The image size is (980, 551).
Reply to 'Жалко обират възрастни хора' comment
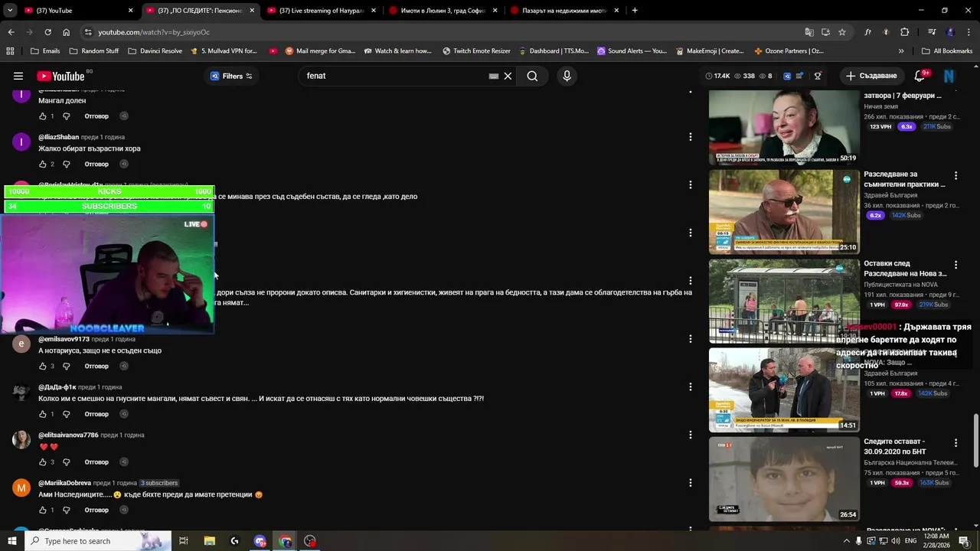(96, 164)
